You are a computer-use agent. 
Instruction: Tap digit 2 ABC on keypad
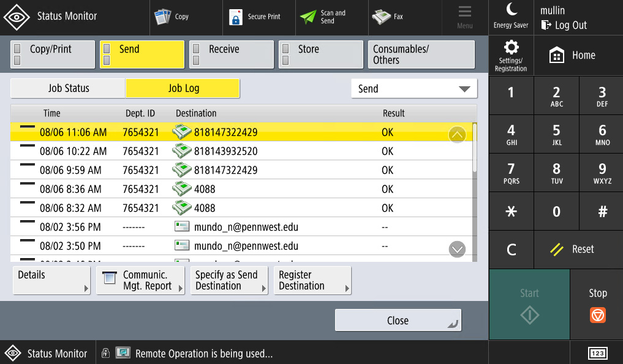point(557,95)
